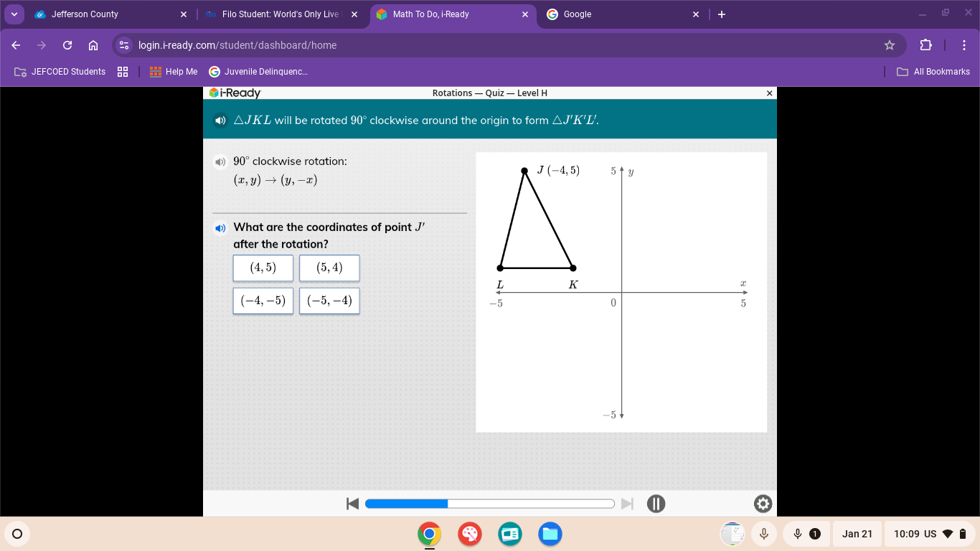The height and width of the screenshot is (551, 980).
Task: Click the i-Ready logo in the quiz header
Action: click(235, 93)
